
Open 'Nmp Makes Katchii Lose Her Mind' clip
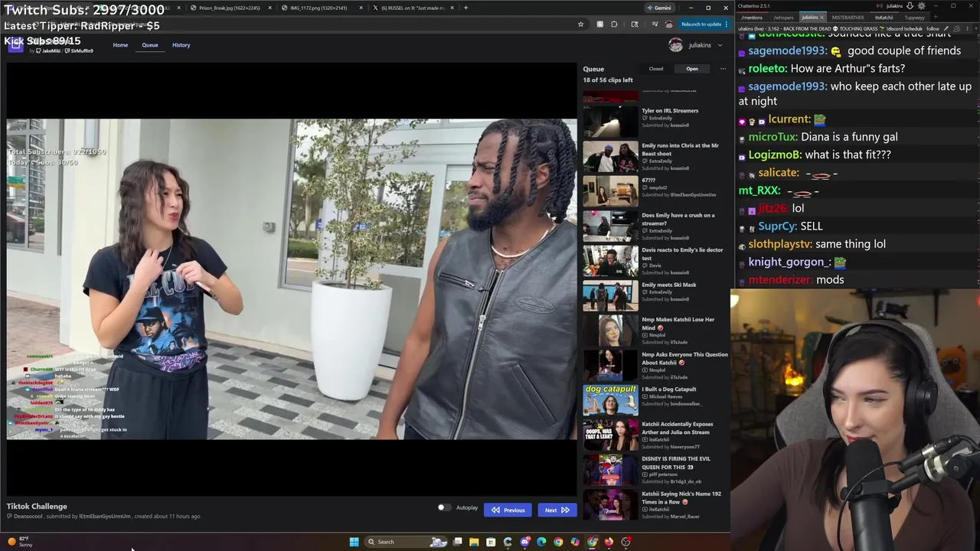[x=610, y=331]
